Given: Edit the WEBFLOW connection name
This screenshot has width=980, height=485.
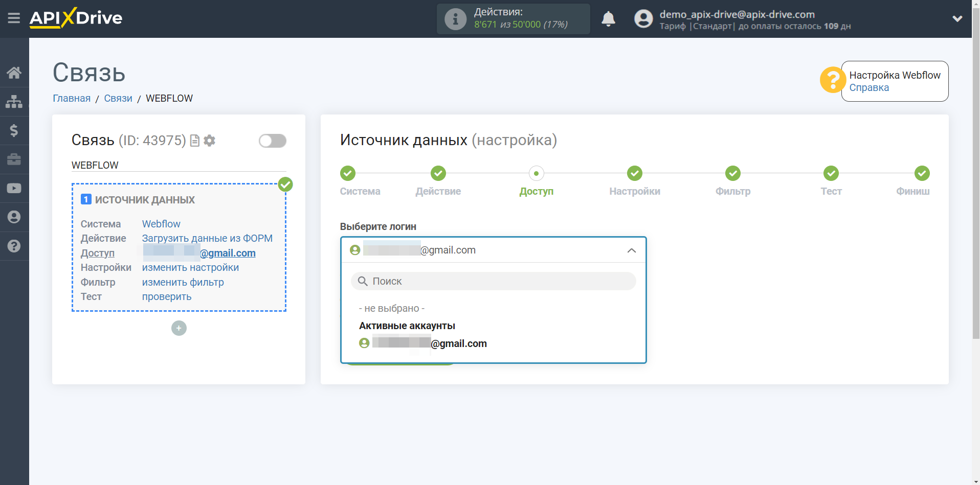Looking at the screenshot, I should pos(179,165).
